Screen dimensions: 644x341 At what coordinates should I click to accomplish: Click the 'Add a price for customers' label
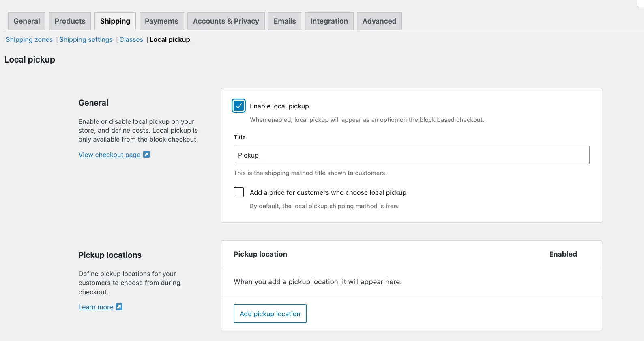pyautogui.click(x=328, y=192)
